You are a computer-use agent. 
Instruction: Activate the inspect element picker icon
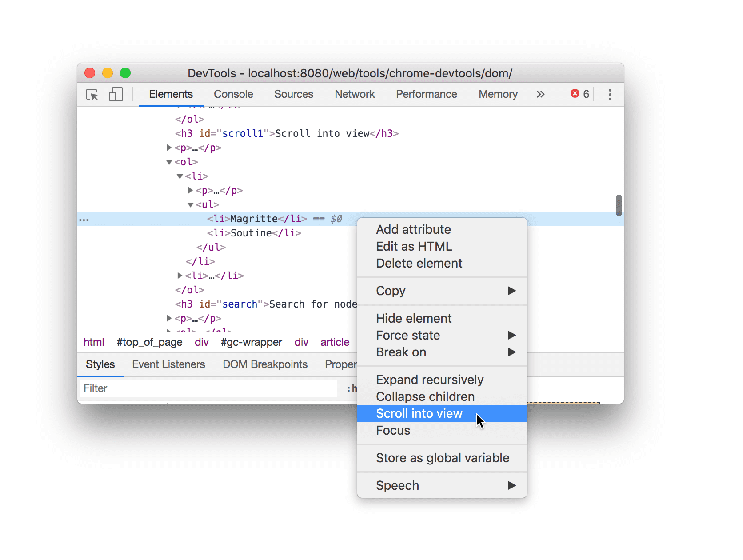pos(92,95)
